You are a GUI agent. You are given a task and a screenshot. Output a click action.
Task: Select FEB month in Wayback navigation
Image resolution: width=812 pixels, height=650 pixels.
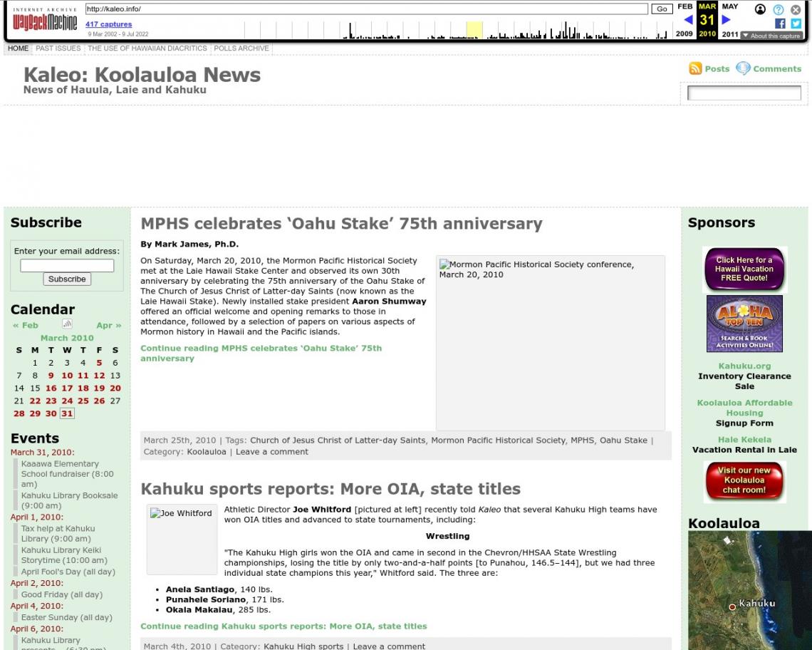[685, 6]
